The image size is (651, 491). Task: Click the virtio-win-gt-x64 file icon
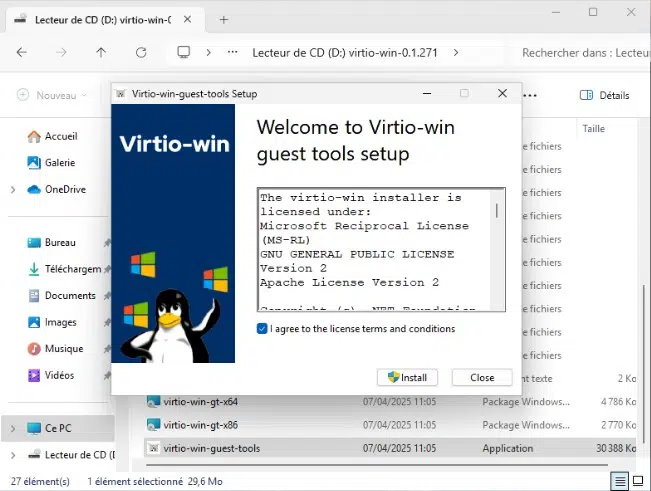(x=153, y=401)
